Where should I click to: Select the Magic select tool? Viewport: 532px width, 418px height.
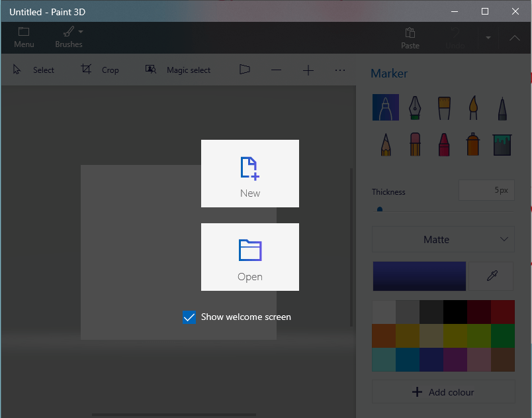(x=177, y=70)
